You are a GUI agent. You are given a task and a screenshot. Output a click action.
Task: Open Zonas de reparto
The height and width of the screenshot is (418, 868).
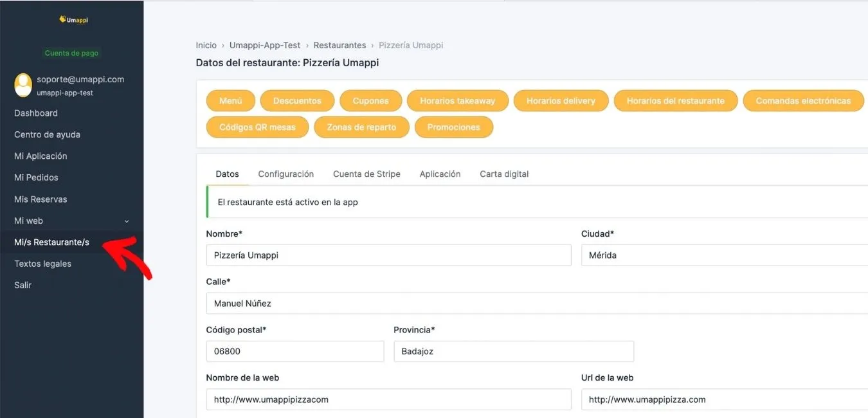click(361, 127)
